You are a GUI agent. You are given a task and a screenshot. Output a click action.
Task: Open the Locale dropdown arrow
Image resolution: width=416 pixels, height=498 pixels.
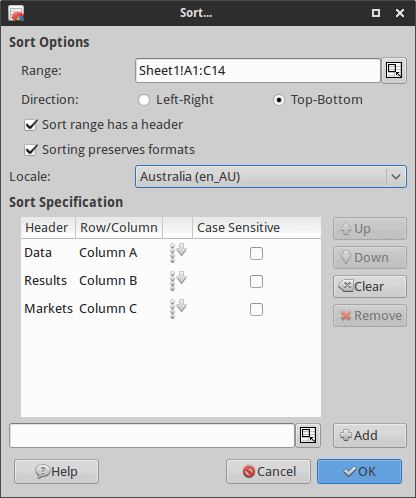pos(396,176)
